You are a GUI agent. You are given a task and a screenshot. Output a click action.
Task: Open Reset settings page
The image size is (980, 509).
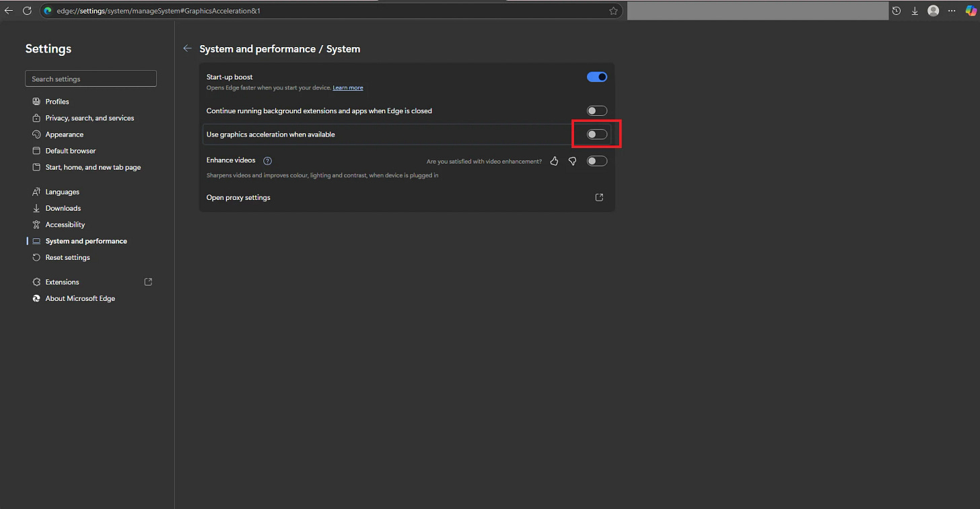[x=67, y=257]
